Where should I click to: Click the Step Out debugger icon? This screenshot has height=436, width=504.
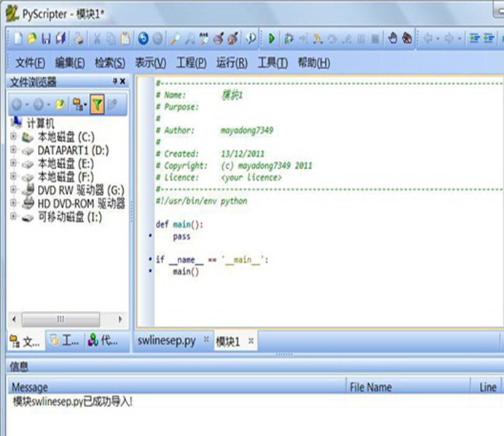347,39
